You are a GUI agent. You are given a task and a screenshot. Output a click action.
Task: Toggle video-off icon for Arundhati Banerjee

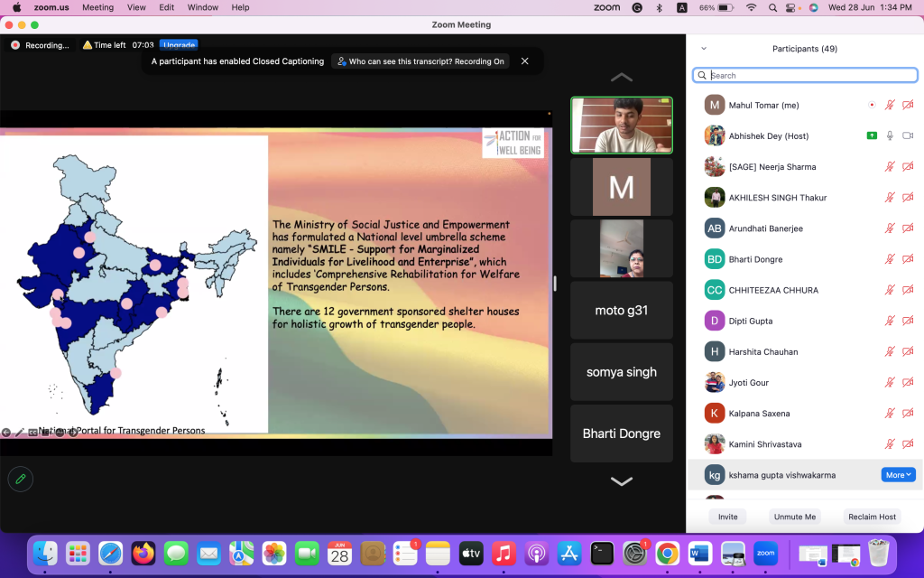(908, 228)
